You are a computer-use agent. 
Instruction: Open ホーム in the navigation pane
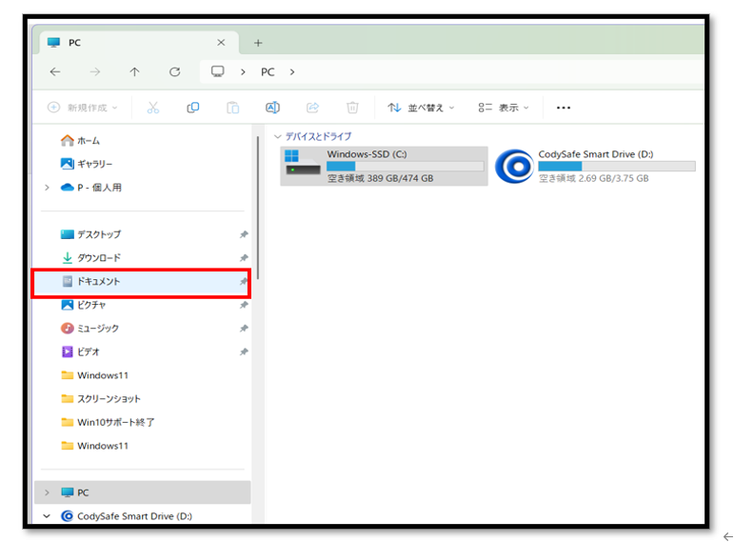click(x=81, y=140)
